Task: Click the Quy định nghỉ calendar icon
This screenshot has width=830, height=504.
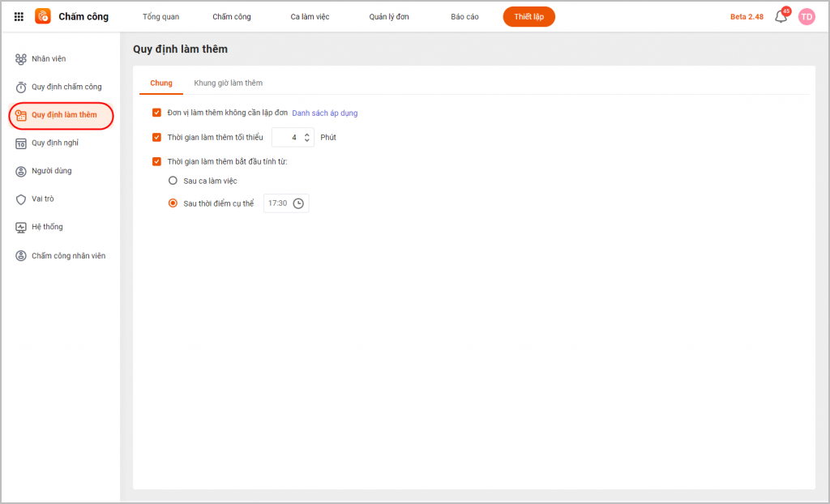Action: [21, 143]
